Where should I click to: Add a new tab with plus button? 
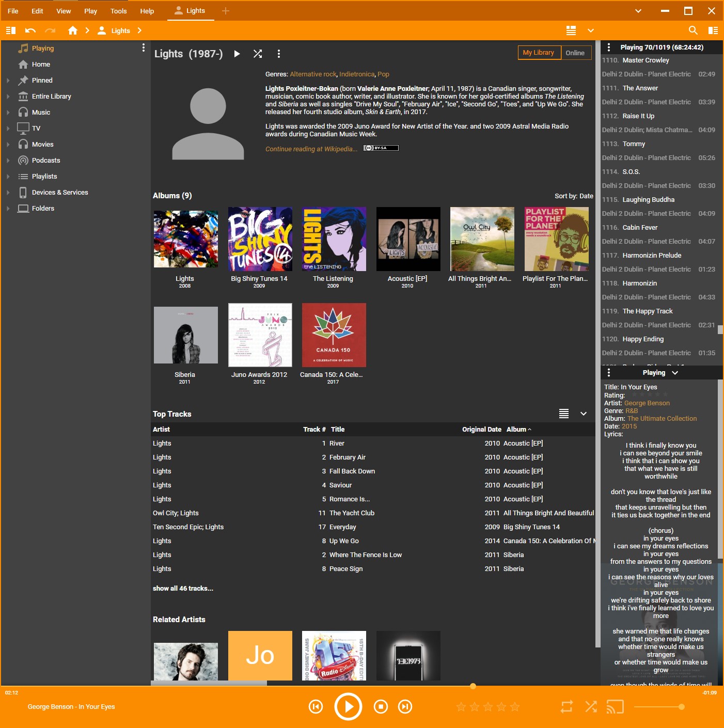(x=226, y=11)
